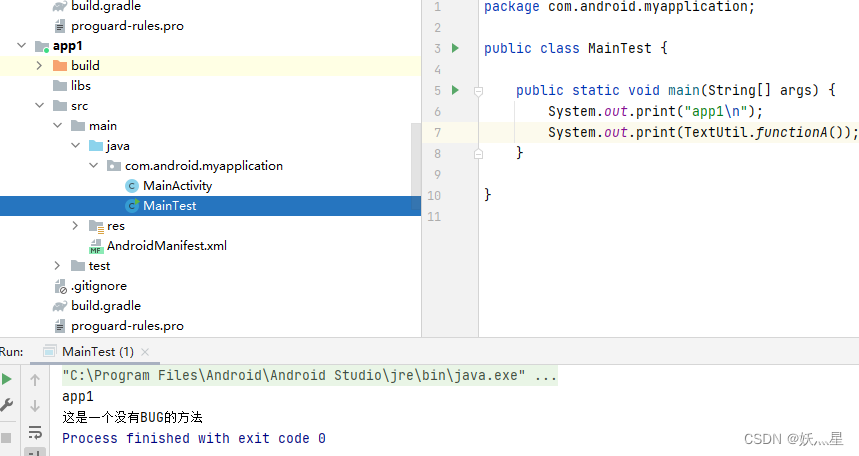Viewport: 859px width, 456px height.
Task: Click line number 7 in the gutter
Action: (x=437, y=133)
